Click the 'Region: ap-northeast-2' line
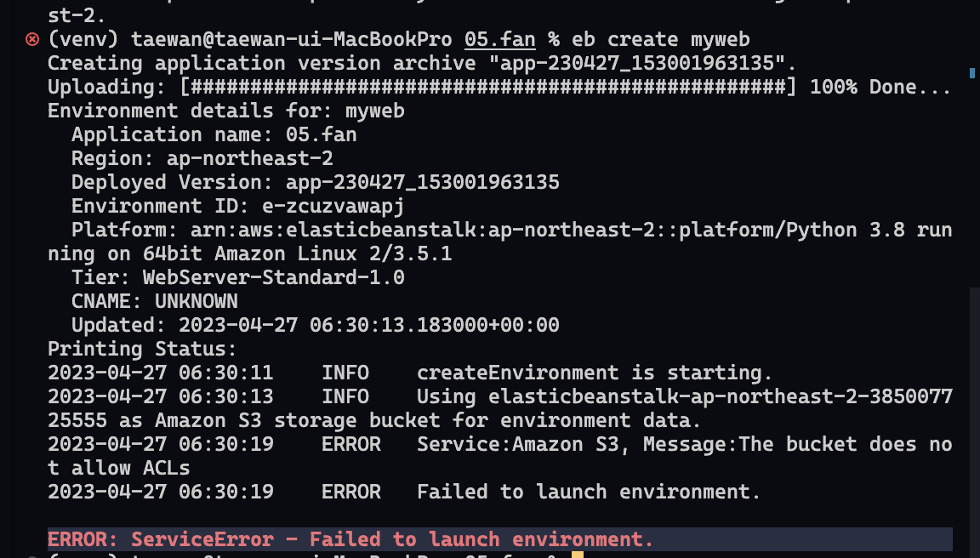Viewport: 980px width, 558px height. (x=202, y=158)
